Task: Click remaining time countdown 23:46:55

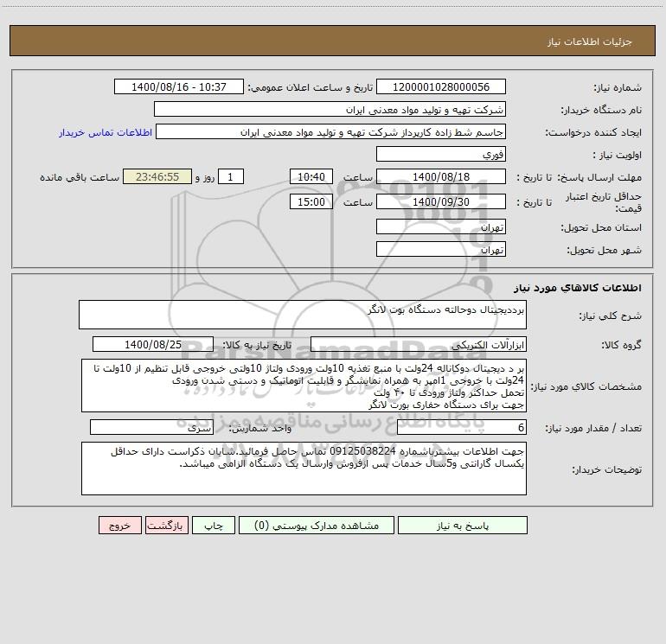Action: coord(157,176)
